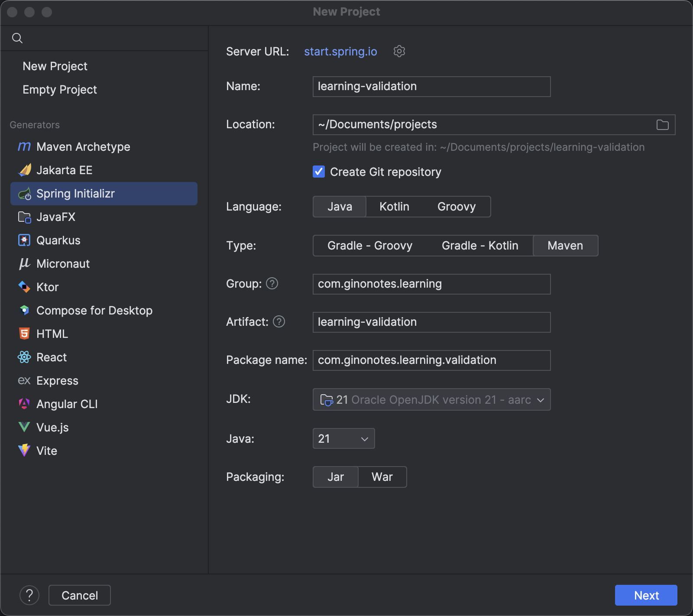
Task: Click the React atom icon
Action: pos(24,357)
